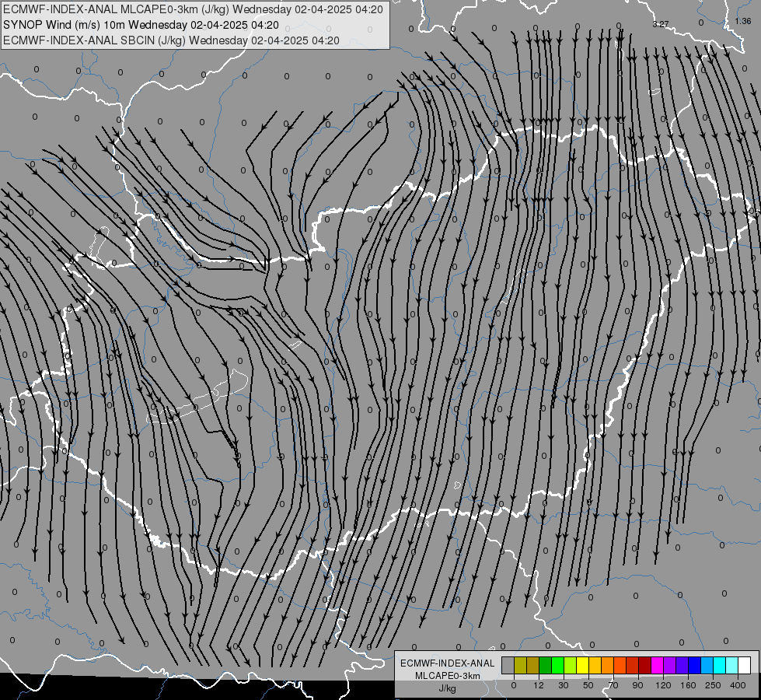Image resolution: width=761 pixels, height=700 pixels.
Task: Click the legend scale label 160
Action: click(688, 685)
